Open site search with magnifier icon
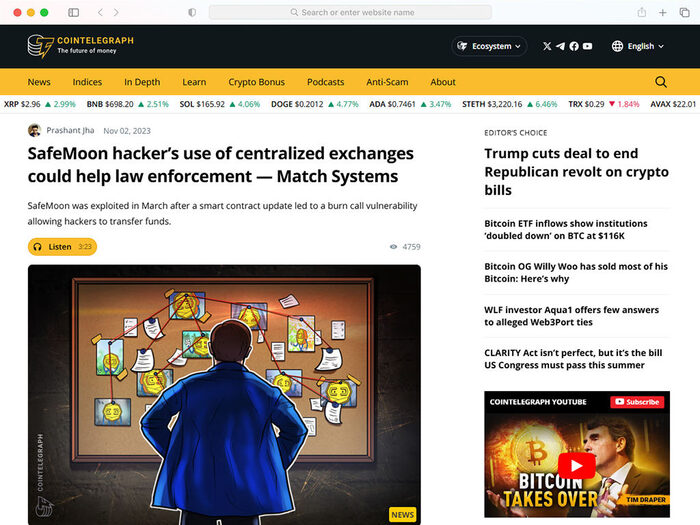This screenshot has width=700, height=525. click(x=661, y=82)
